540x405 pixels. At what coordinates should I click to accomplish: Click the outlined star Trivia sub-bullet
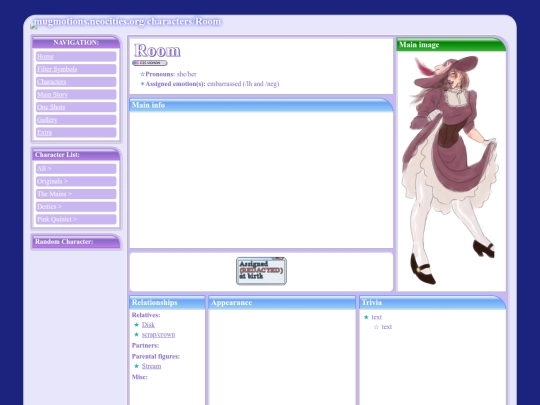point(376,327)
